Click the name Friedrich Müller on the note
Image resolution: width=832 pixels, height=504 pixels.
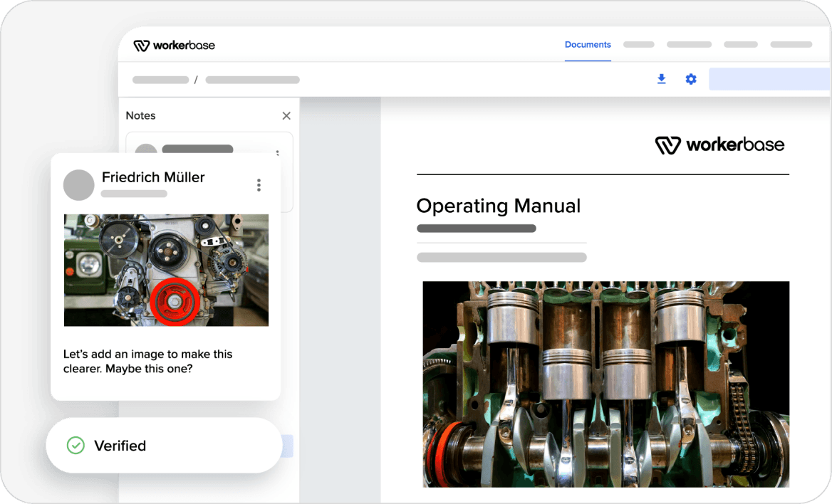[153, 177]
